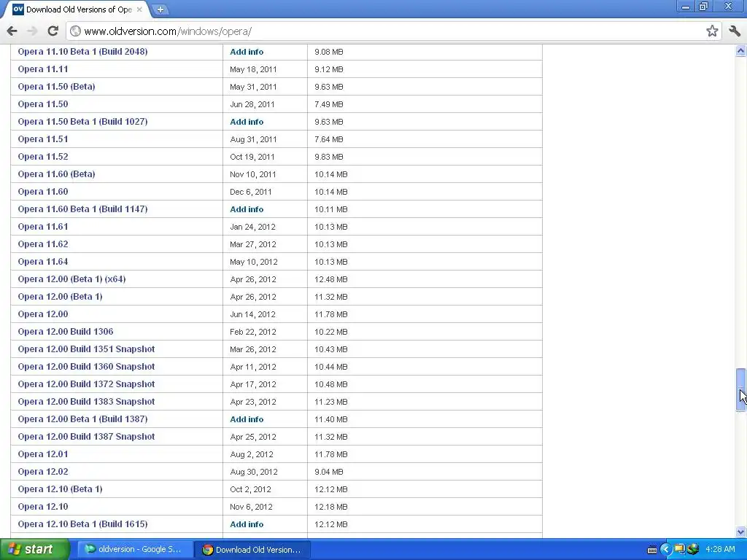Open Opera 11.50 (Beta) link
Viewport: 747px width, 560px height.
tap(56, 87)
